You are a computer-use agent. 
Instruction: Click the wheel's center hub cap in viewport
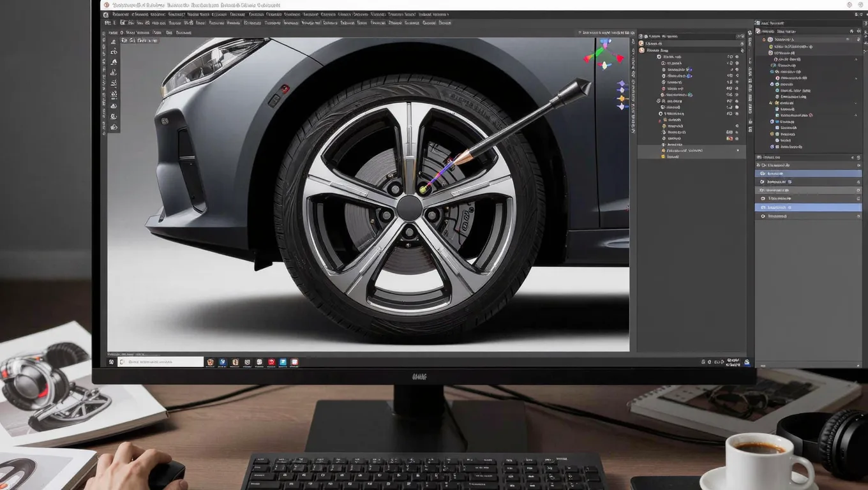click(x=409, y=208)
